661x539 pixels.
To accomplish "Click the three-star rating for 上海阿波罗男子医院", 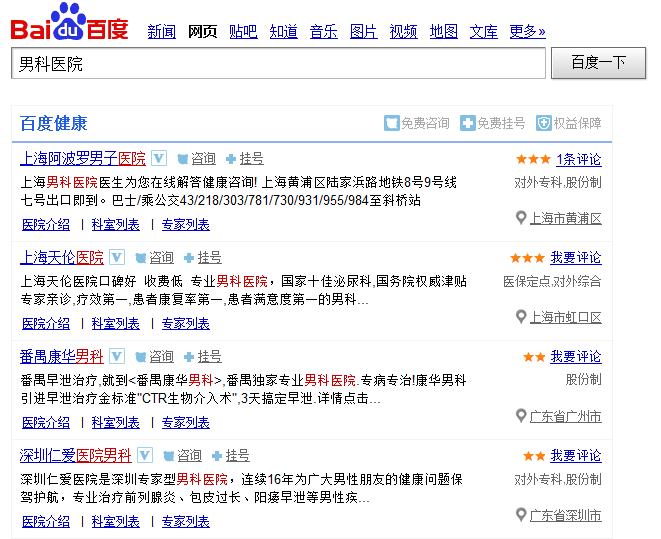I will click(533, 159).
